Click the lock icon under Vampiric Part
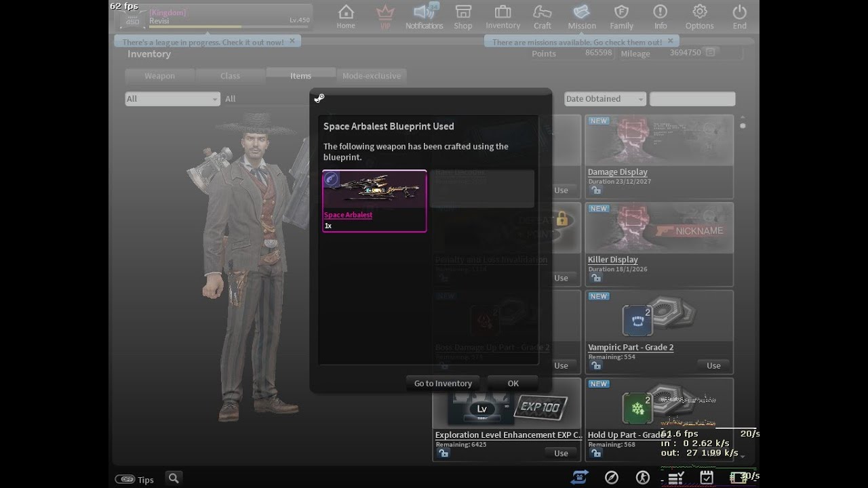The height and width of the screenshot is (488, 868). pyautogui.click(x=595, y=366)
